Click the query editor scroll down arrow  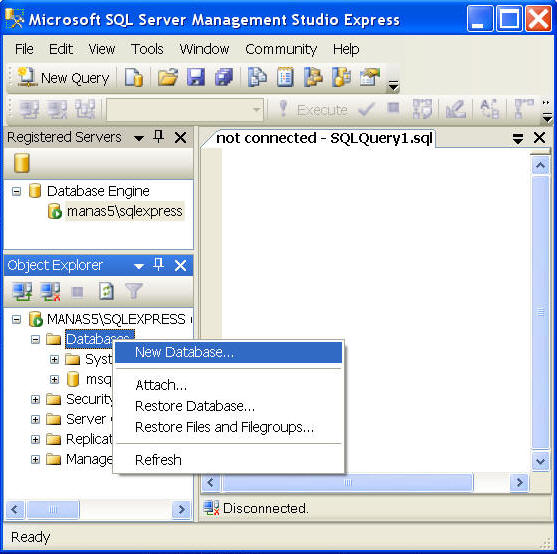click(x=540, y=461)
